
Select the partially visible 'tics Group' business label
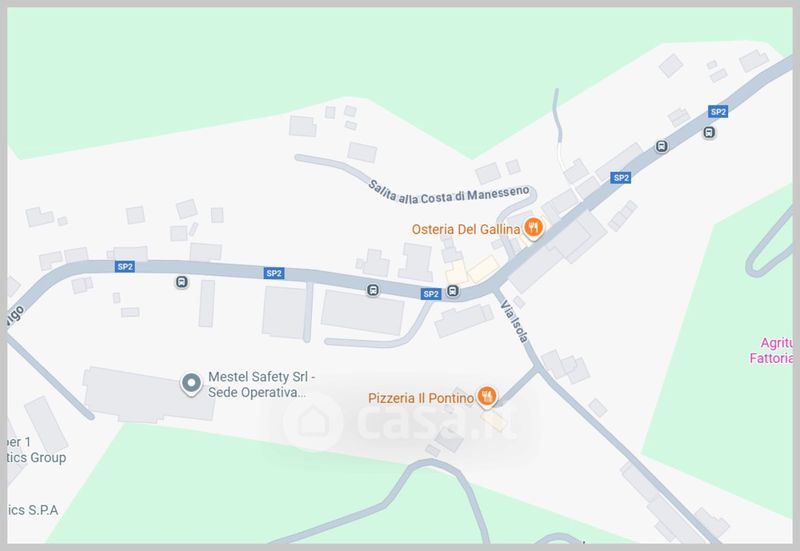coord(37,458)
